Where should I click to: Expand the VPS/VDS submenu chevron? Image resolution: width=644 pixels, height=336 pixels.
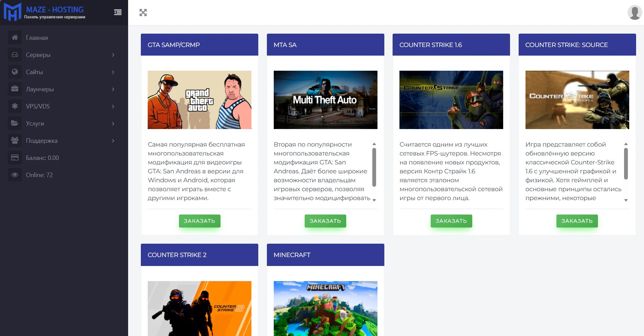113,106
